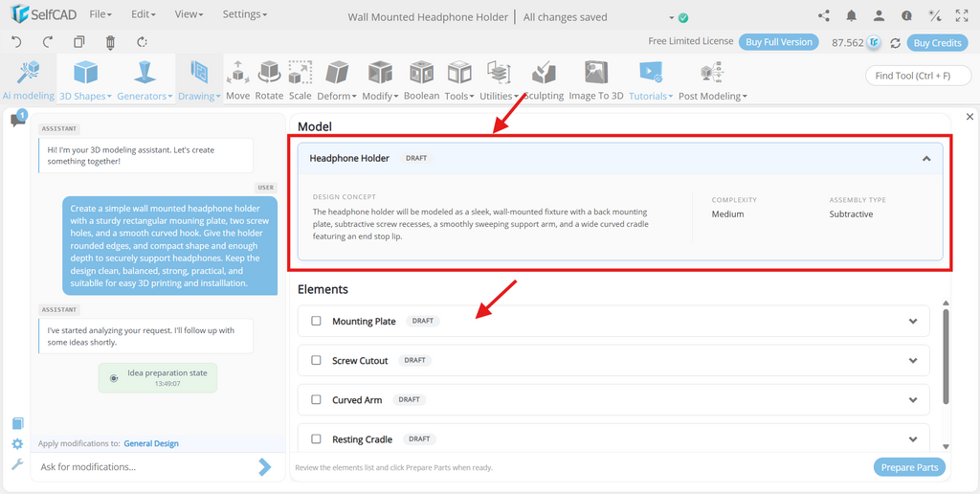Viewport: 980px width, 494px height.
Task: Close the AI modeling panel
Action: click(969, 116)
